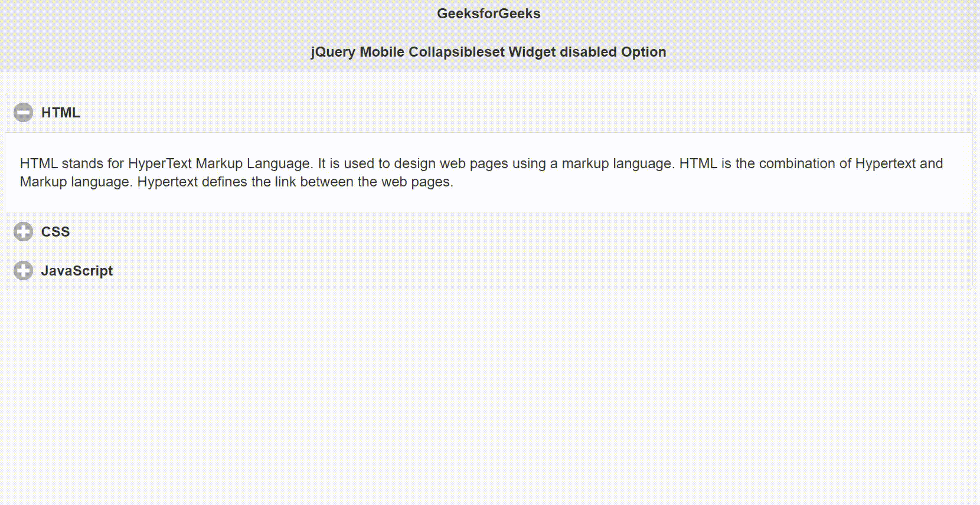The image size is (980, 505).
Task: Click the plus icon beside CSS
Action: 23,232
